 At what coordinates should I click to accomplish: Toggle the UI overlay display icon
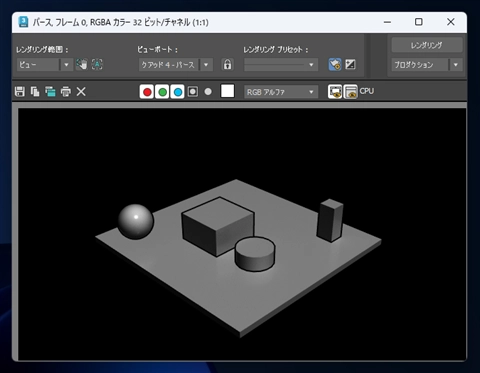335,91
